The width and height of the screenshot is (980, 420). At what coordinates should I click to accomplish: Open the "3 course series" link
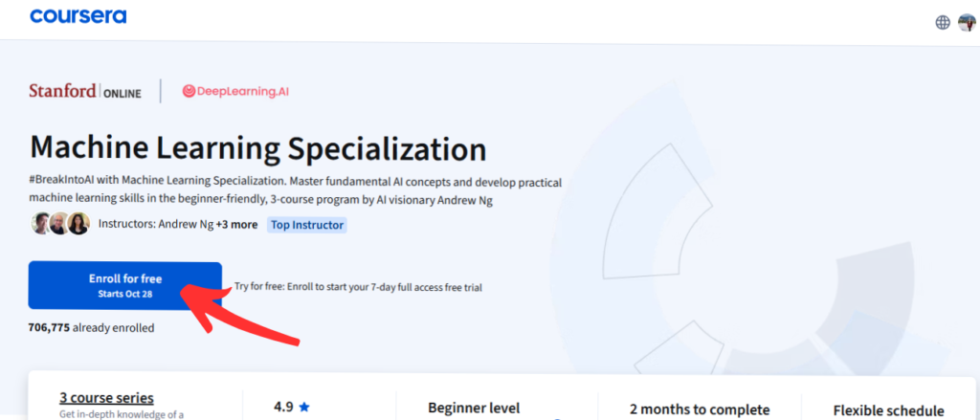click(x=106, y=398)
